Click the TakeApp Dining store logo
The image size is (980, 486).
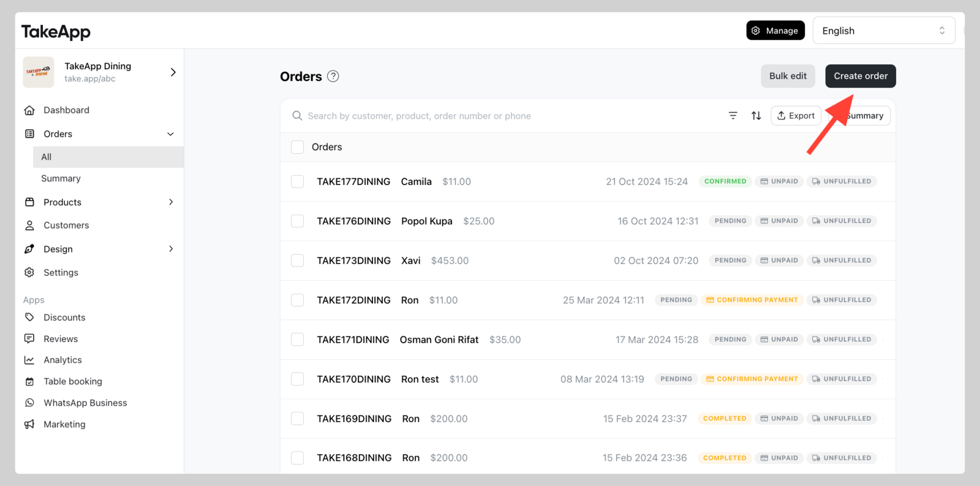coord(39,72)
